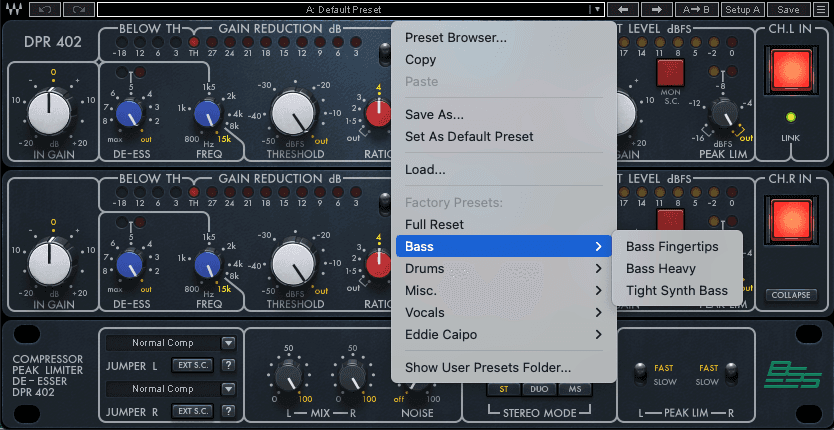Viewport: 834px width, 430px height.
Task: Click the COLLAPSE button
Action: [791, 295]
